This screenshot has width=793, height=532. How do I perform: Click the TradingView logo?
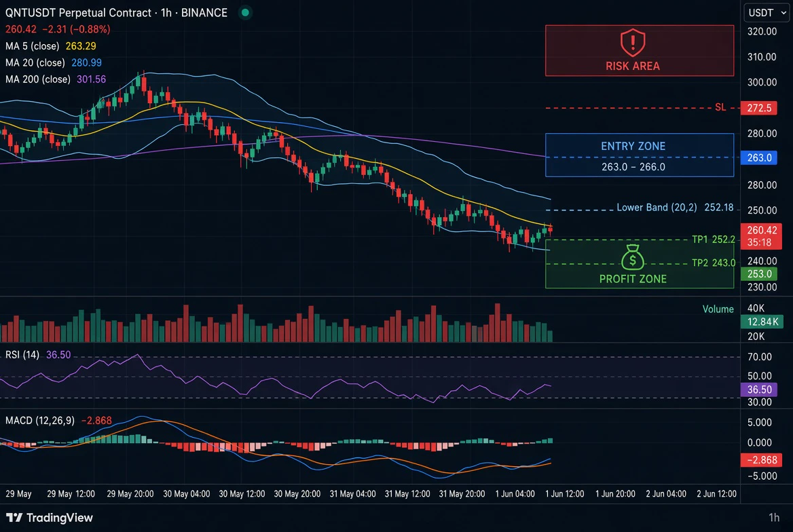(x=50, y=517)
